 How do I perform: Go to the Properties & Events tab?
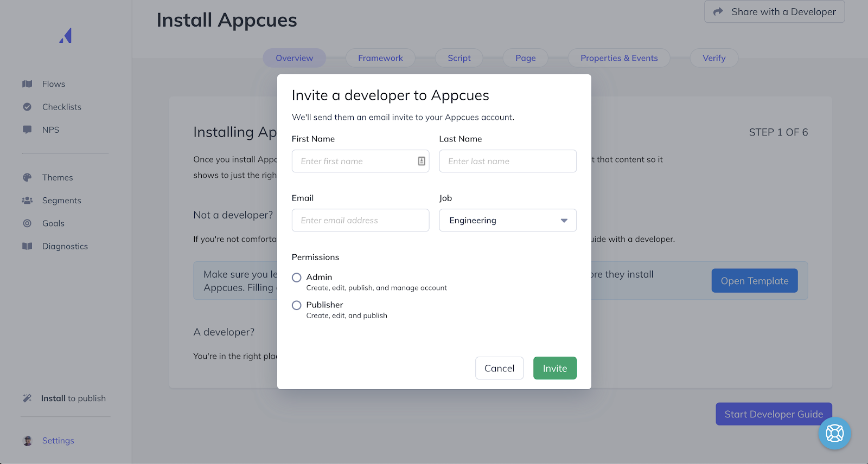pos(619,58)
